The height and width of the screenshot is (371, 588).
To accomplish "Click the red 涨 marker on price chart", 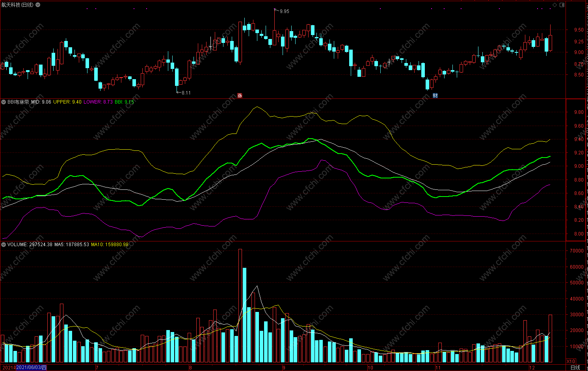I will 240,95.
